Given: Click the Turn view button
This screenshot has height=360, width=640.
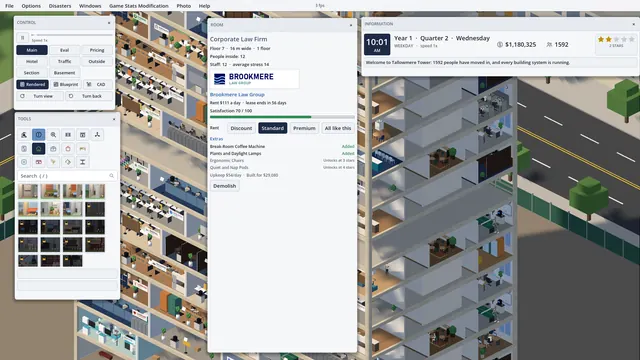Looking at the screenshot, I should (x=40, y=96).
